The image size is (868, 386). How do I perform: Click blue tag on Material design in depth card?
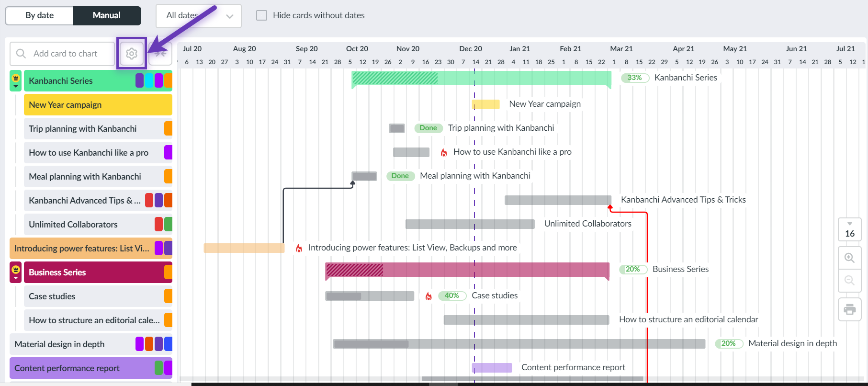pos(169,344)
